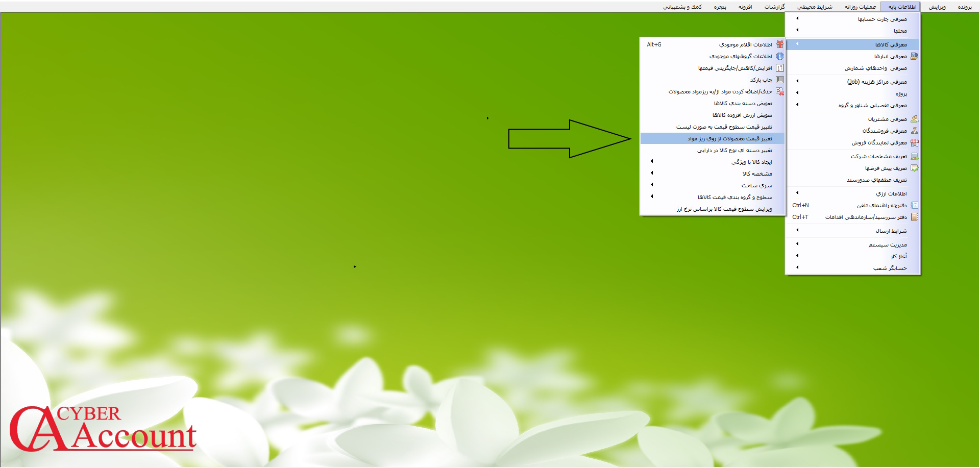Click the vendor person icon 'معرفي فروشندگان'
The image size is (980, 468).
[914, 131]
